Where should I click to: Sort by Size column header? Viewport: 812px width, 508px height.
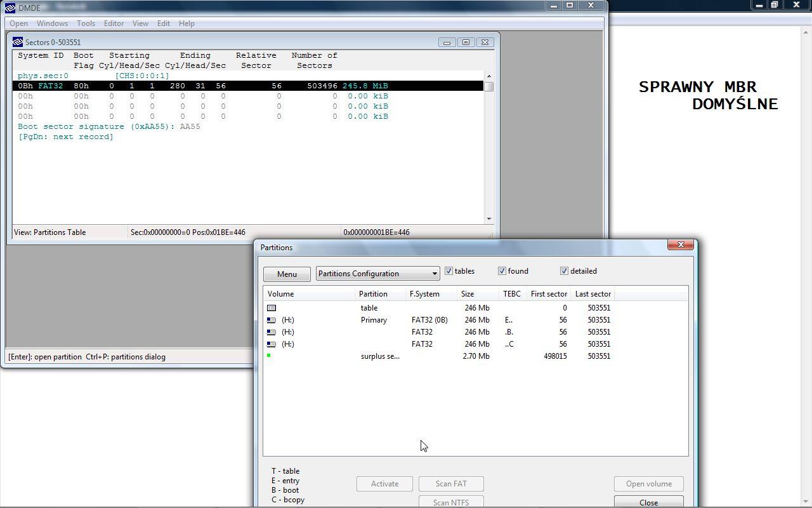click(x=478, y=294)
